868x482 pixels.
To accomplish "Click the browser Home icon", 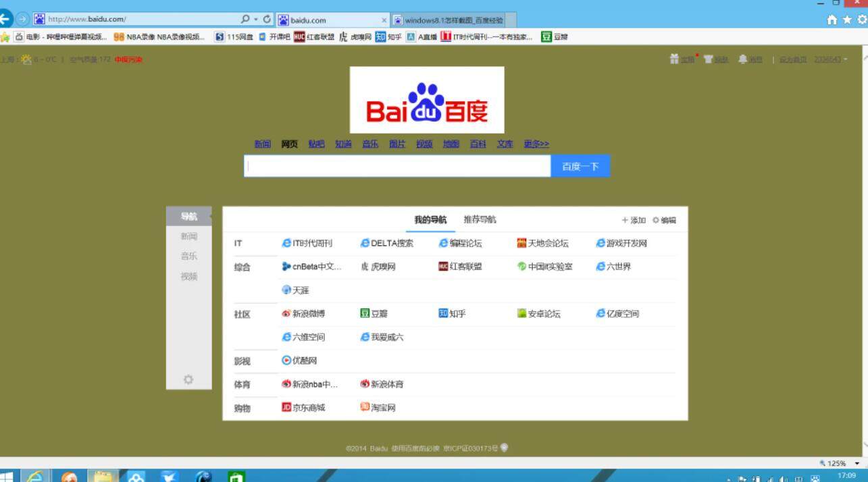I will tap(833, 20).
